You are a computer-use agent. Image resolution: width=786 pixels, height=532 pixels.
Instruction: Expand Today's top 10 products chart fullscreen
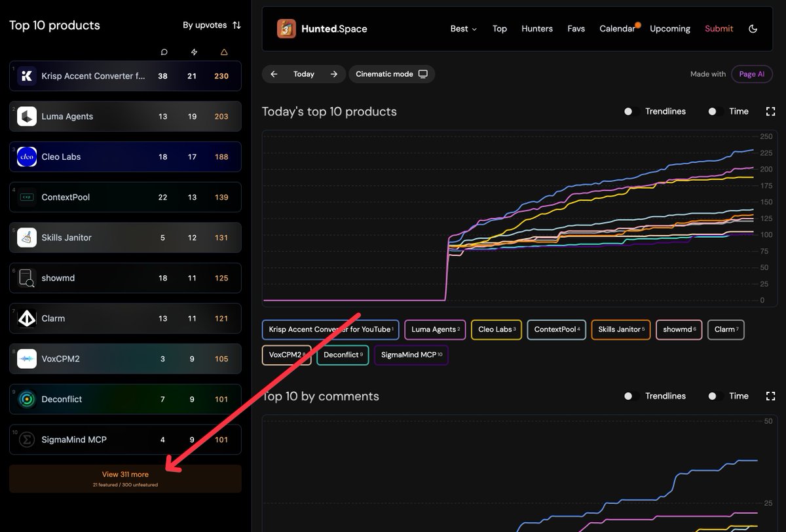click(770, 111)
